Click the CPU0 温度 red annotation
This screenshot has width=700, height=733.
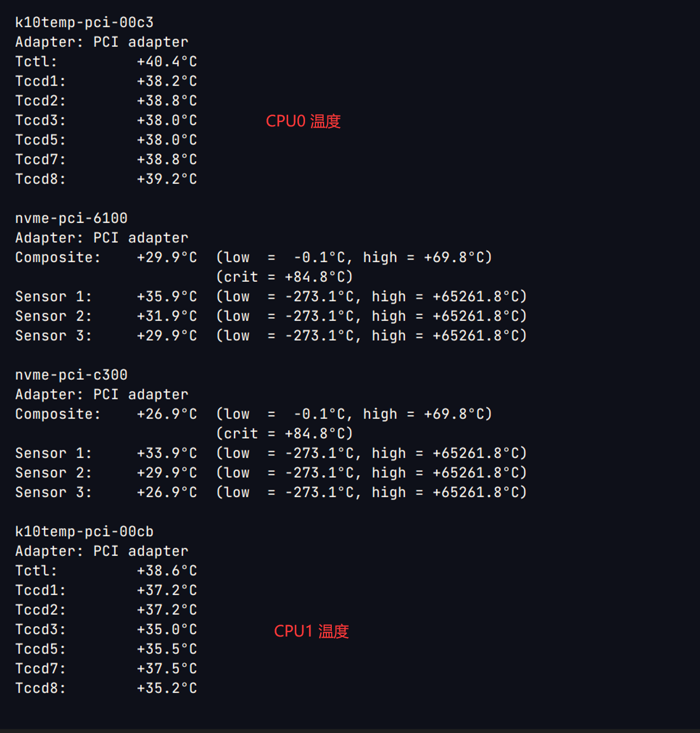(x=303, y=121)
